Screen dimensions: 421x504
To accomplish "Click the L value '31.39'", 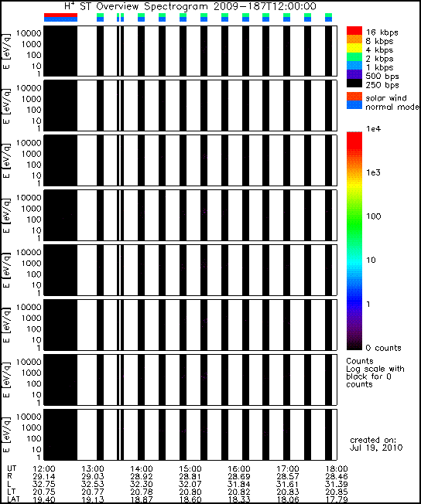I will point(337,484).
